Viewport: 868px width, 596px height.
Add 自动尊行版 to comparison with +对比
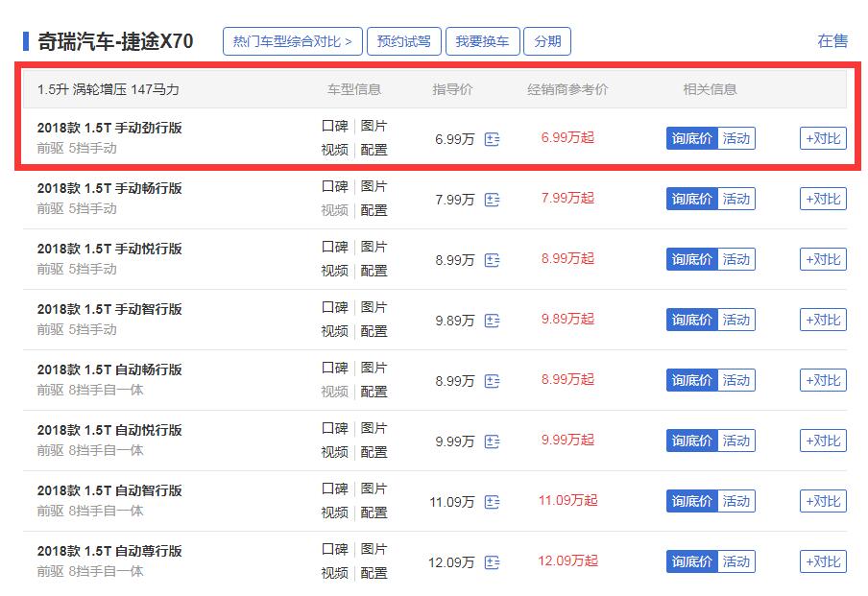point(823,561)
